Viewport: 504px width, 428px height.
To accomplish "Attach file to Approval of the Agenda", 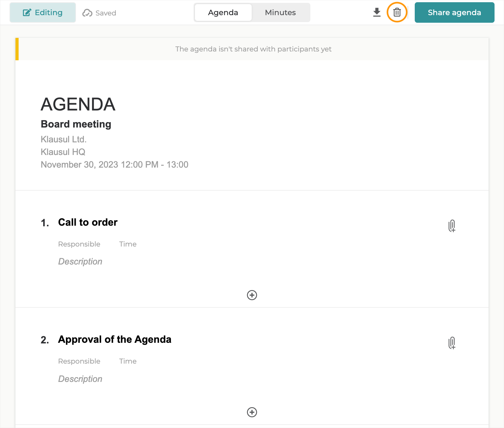I will pyautogui.click(x=452, y=343).
